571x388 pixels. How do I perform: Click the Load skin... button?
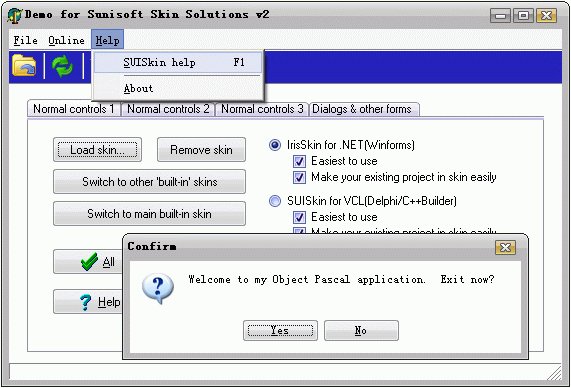[97, 150]
